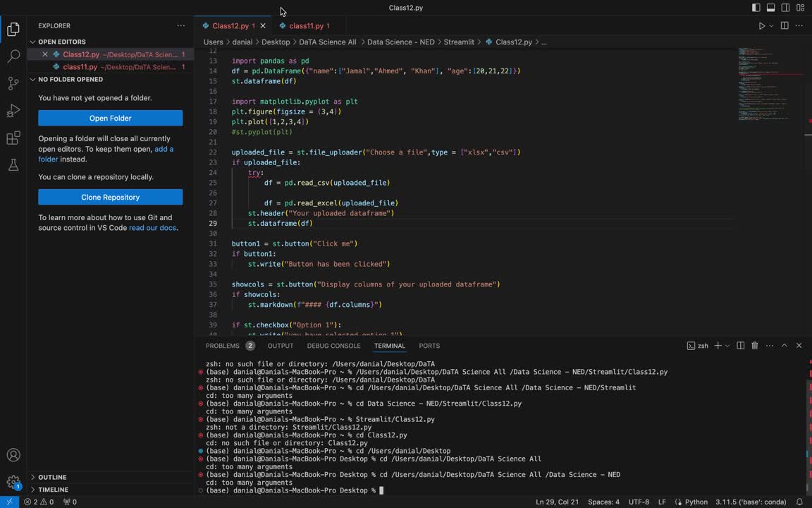This screenshot has height=508, width=812.
Task: Open the Testing flask view
Action: [13, 165]
